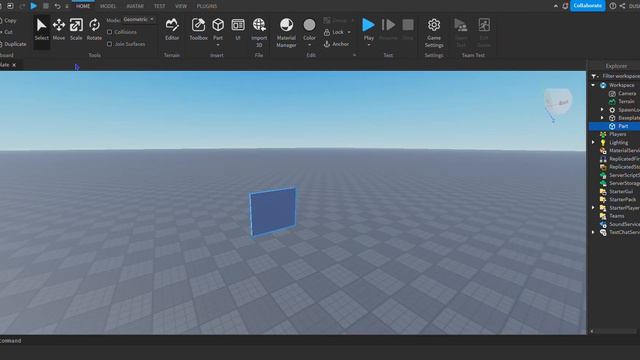Open the Play mode dropdown arrow
Image resolution: width=640 pixels, height=360 pixels.
coord(369,44)
